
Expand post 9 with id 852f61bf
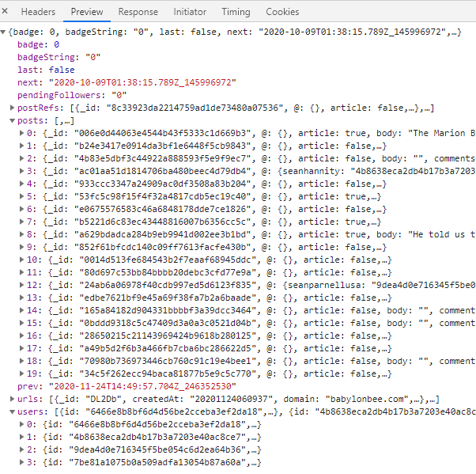pos(22,247)
